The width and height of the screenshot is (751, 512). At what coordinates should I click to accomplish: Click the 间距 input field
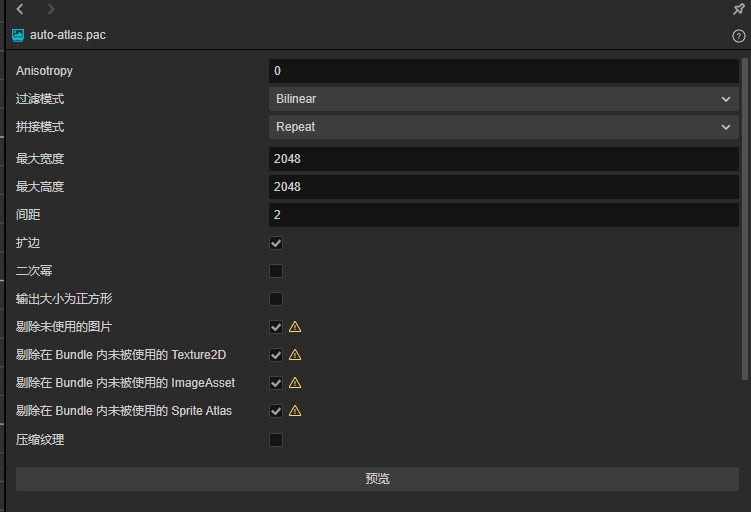(503, 215)
